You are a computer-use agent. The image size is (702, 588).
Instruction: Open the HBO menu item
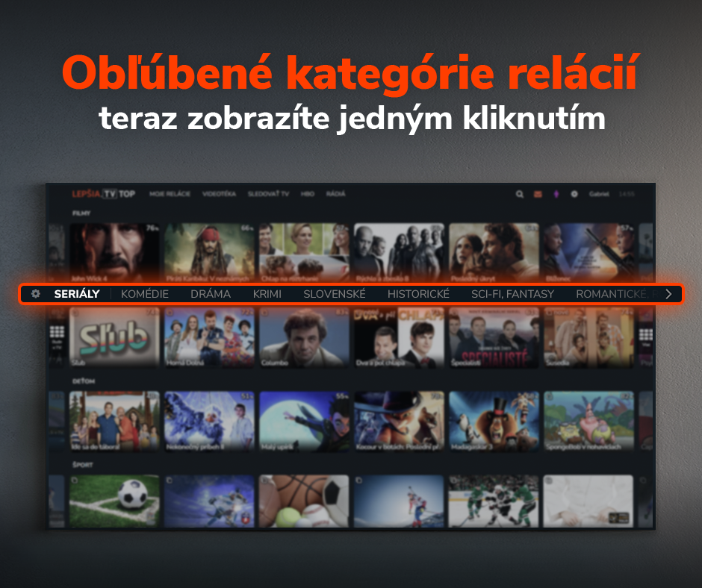coord(307,194)
